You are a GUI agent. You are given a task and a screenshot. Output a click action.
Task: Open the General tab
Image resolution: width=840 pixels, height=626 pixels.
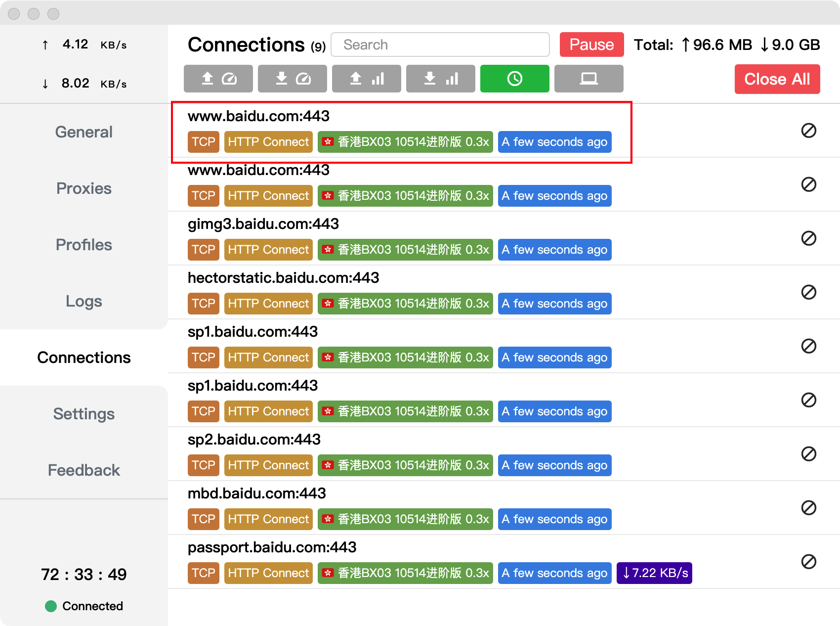pos(84,132)
